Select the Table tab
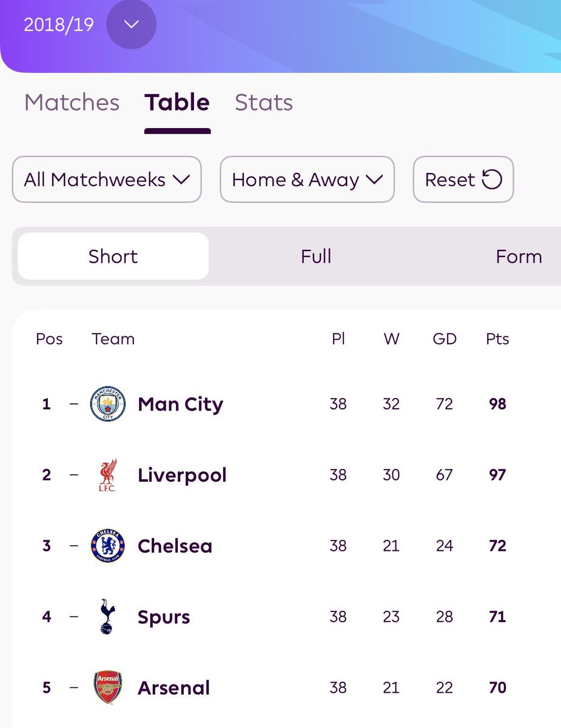Viewport: 561px width, 728px height. pos(177,103)
